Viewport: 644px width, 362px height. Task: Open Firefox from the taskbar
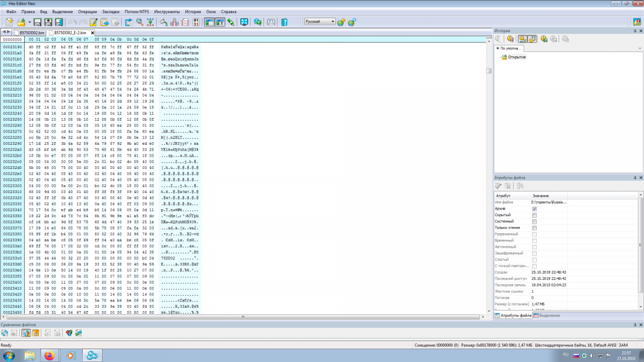[49, 355]
